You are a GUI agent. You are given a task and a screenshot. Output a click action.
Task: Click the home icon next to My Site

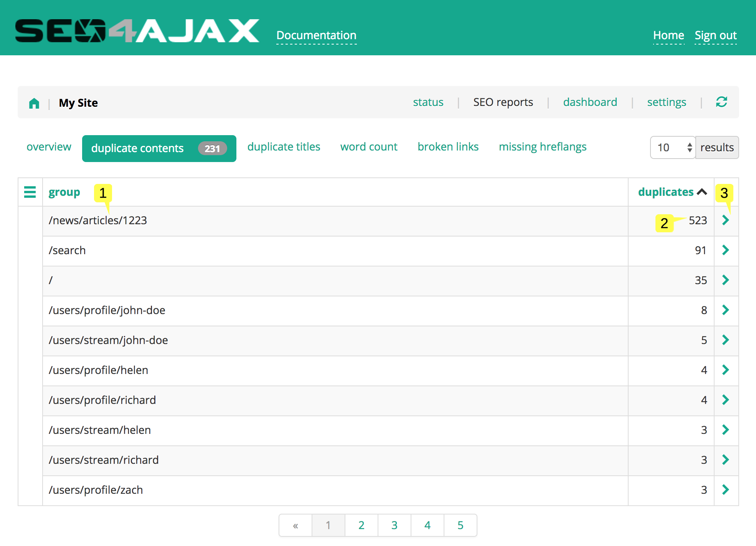33,103
